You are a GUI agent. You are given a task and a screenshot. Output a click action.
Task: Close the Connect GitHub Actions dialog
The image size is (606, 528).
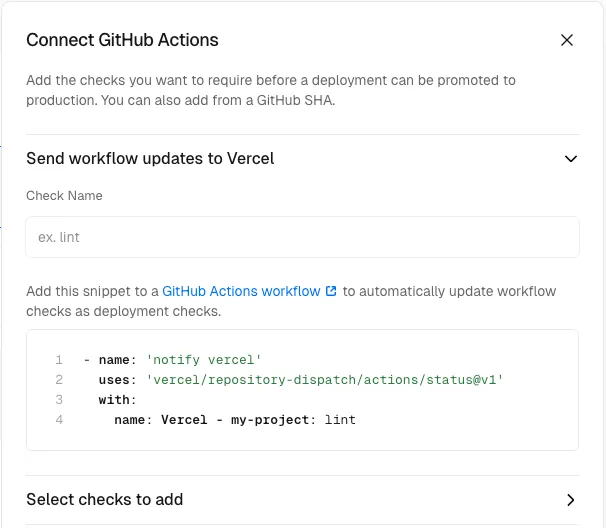click(567, 40)
